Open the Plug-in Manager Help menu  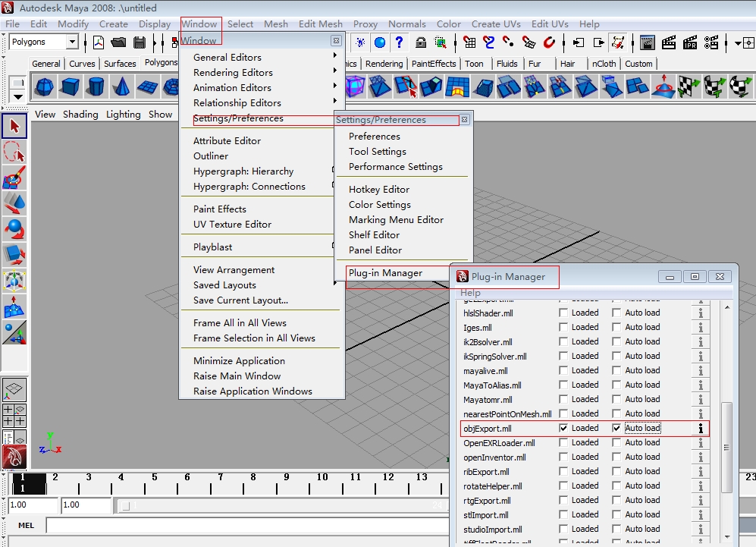point(470,293)
